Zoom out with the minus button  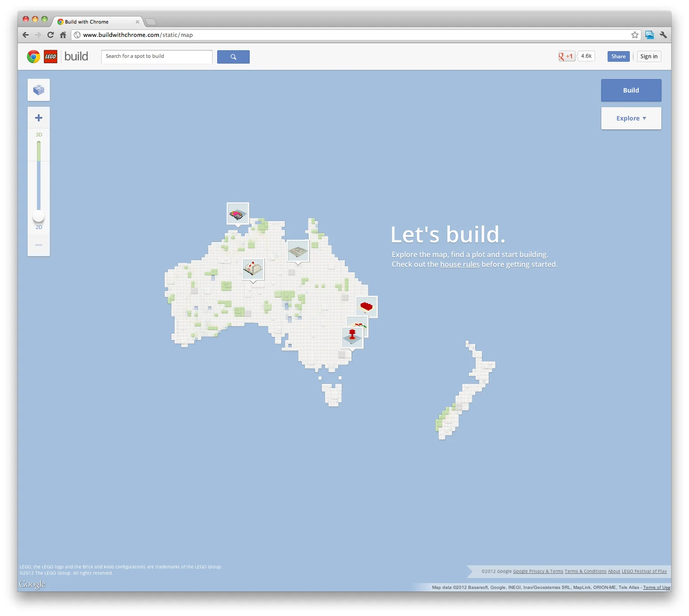tap(39, 245)
